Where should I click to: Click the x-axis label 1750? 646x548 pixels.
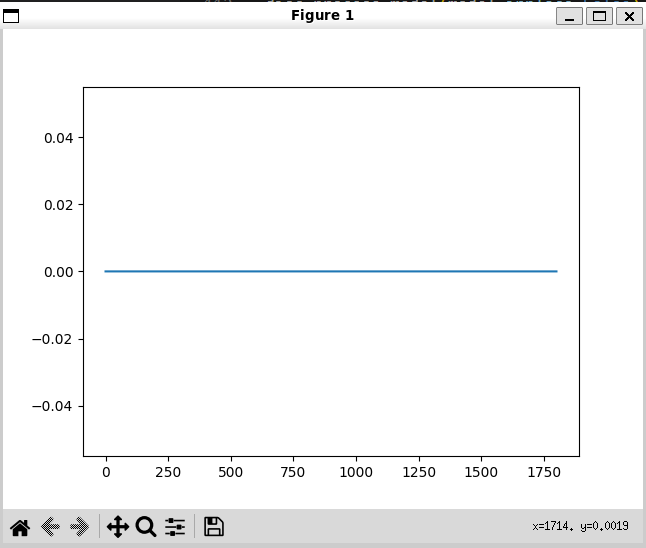[544, 472]
